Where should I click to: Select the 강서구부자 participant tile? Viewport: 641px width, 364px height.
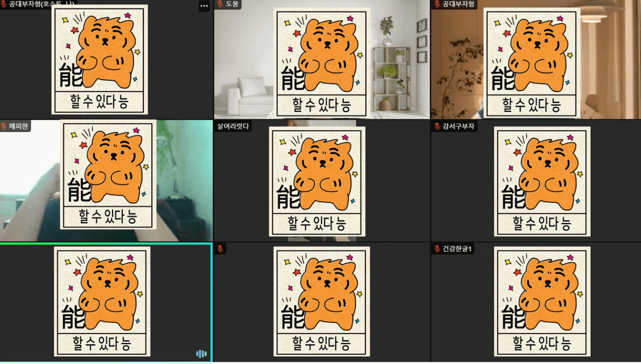[x=536, y=181]
